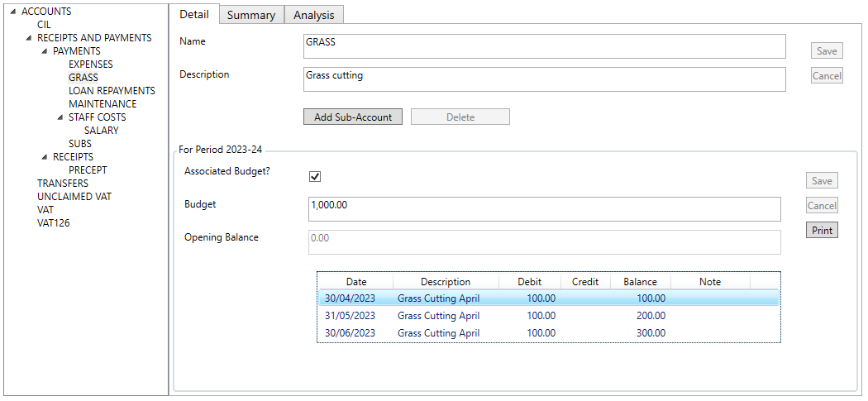This screenshot has height=401, width=868.
Task: Collapse the STAFF COSTS node arrow
Action: click(x=61, y=117)
